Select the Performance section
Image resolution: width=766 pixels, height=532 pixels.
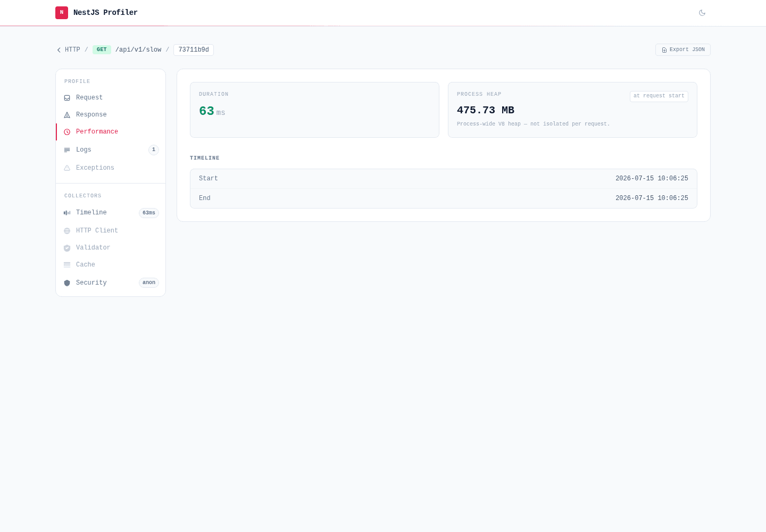[111, 132]
